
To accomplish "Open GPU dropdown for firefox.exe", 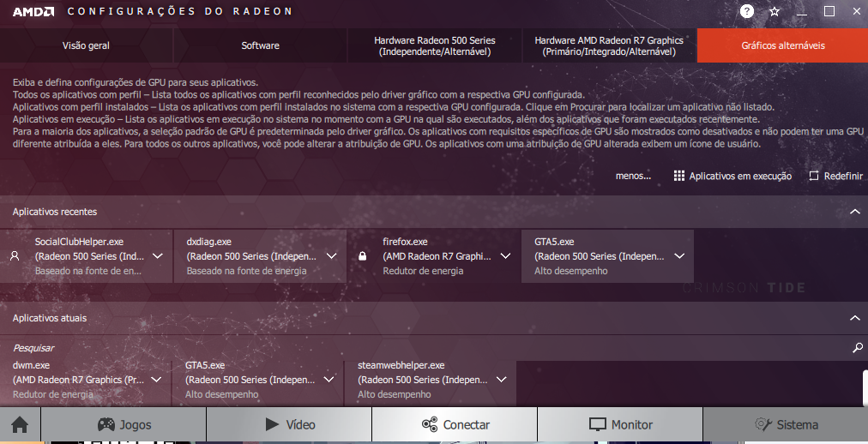I will (505, 256).
